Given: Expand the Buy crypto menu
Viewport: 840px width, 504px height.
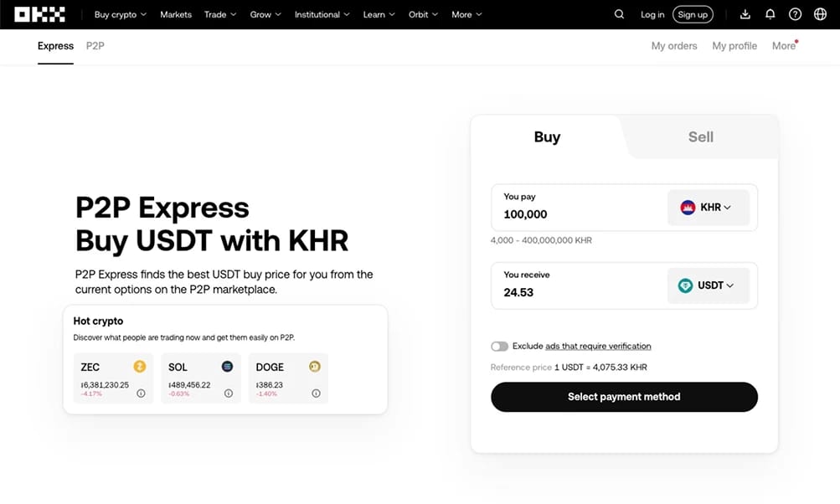Looking at the screenshot, I should click(x=120, y=14).
